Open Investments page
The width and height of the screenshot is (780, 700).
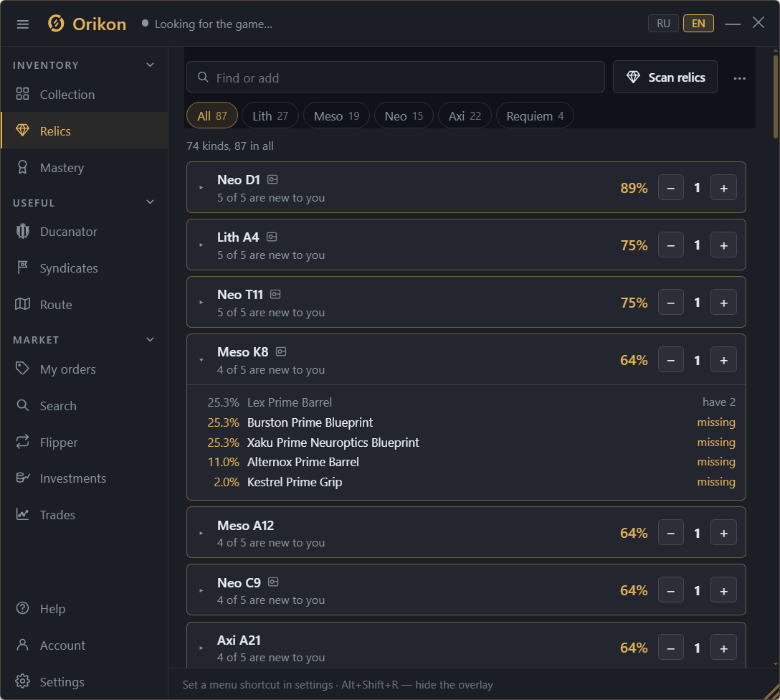click(x=84, y=478)
